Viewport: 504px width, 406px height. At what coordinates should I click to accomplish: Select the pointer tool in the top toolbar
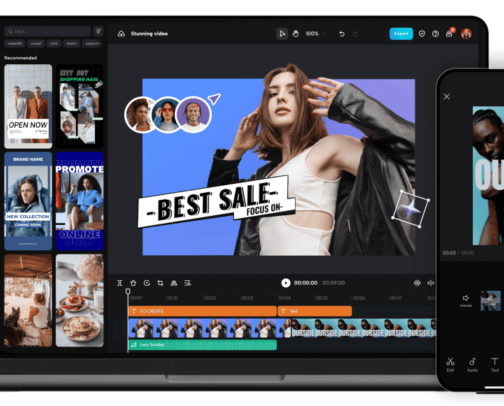click(x=282, y=34)
